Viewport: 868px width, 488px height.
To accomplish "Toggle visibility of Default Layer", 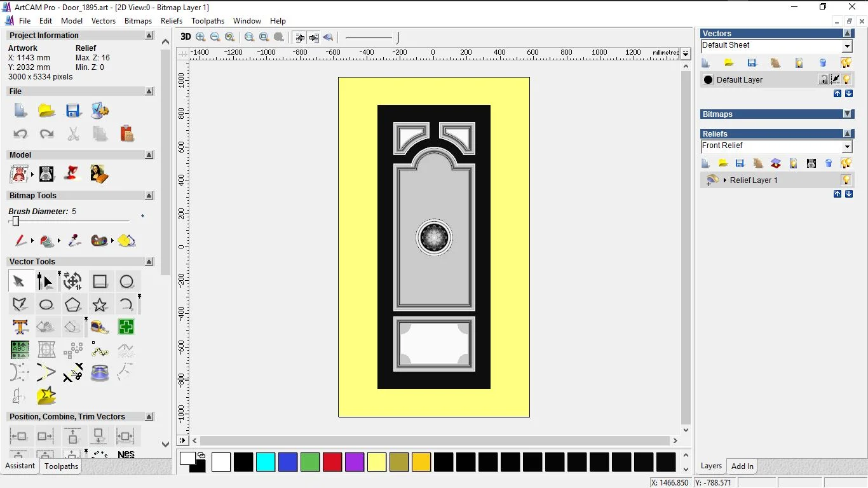I will pos(846,79).
